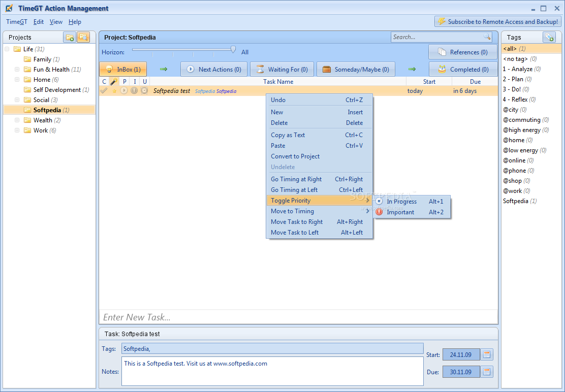Collapse the Life project tree

(7, 49)
